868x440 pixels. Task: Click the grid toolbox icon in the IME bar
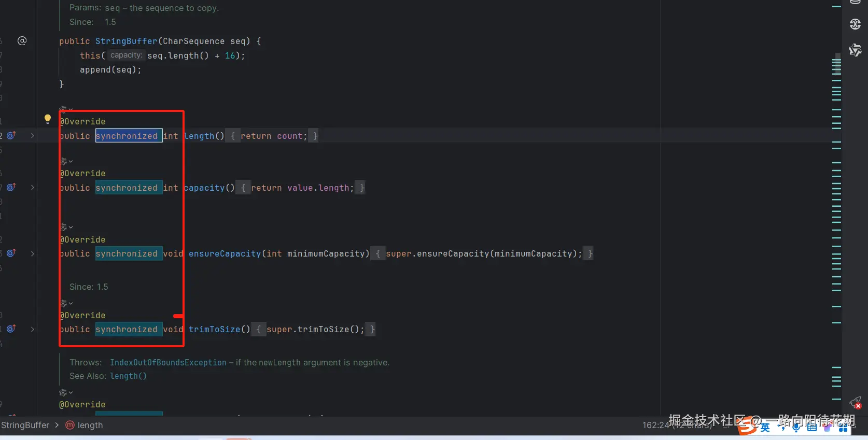844,428
